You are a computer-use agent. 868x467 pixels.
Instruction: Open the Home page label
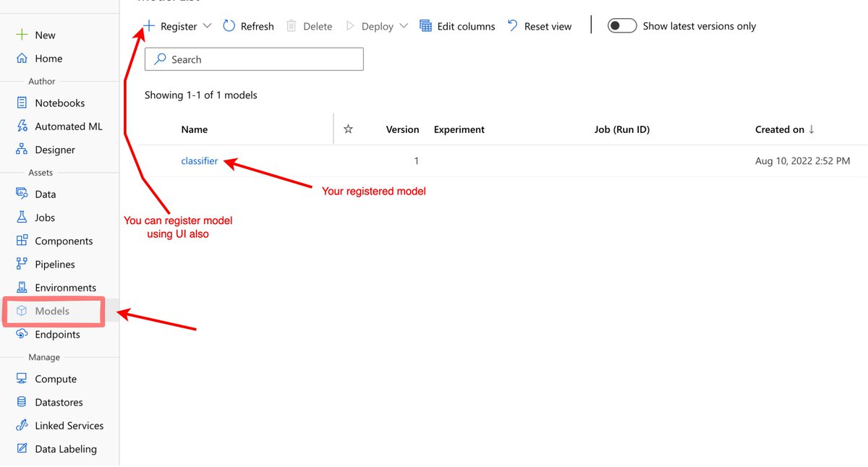click(48, 59)
